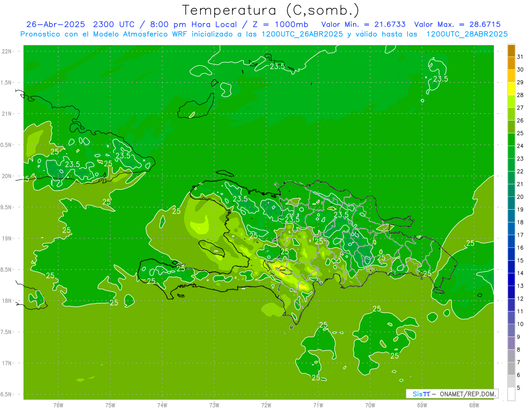Click the "SisPI – ONAMET/REP.DOM." credit box
532x411 pixels.
452,394
